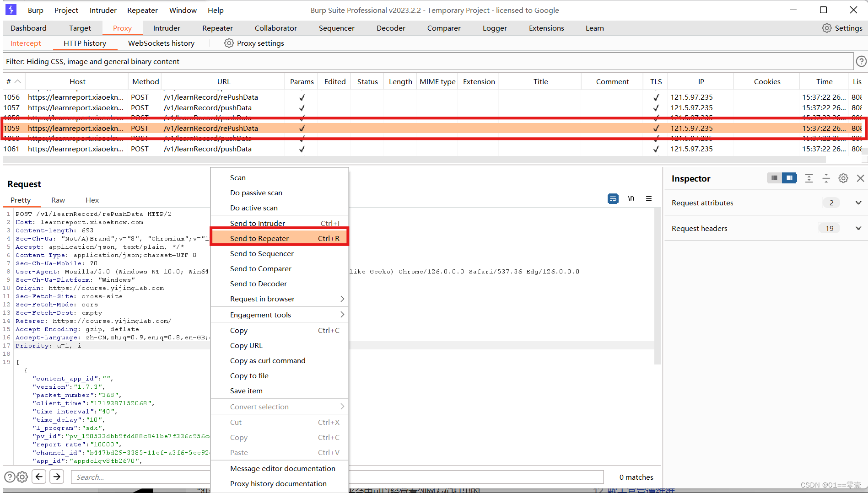Open Request in browser submenu
This screenshot has width=868, height=493.
(279, 299)
